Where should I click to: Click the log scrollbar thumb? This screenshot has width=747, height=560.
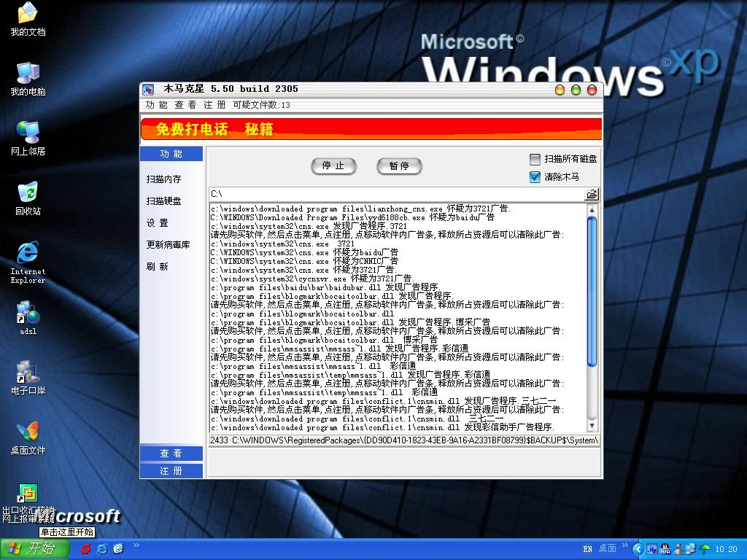click(592, 292)
